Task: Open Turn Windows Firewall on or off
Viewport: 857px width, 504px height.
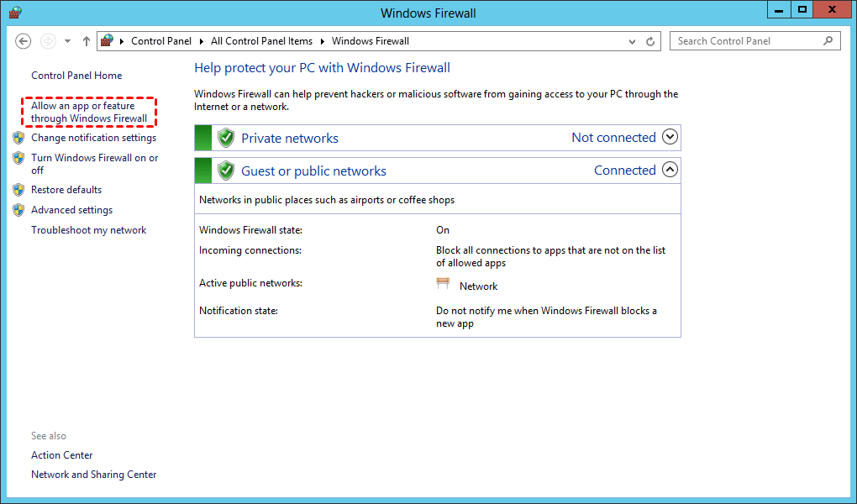Action: coord(95,164)
